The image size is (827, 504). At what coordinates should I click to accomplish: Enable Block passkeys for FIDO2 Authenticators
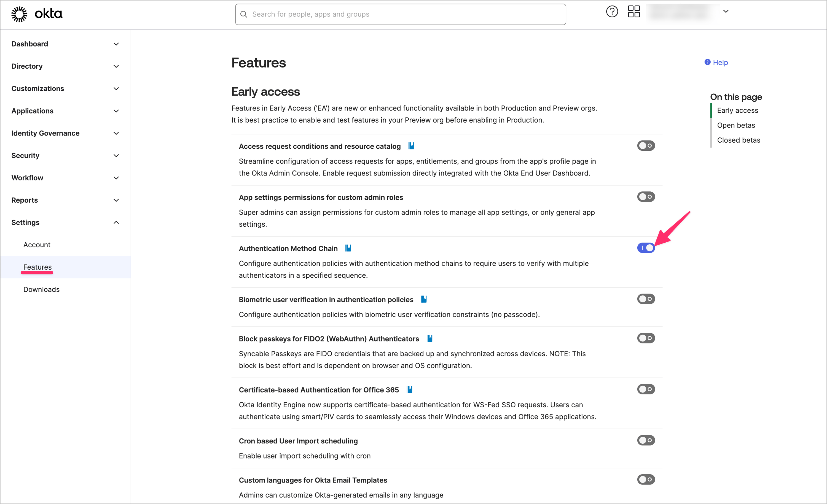pyautogui.click(x=646, y=338)
